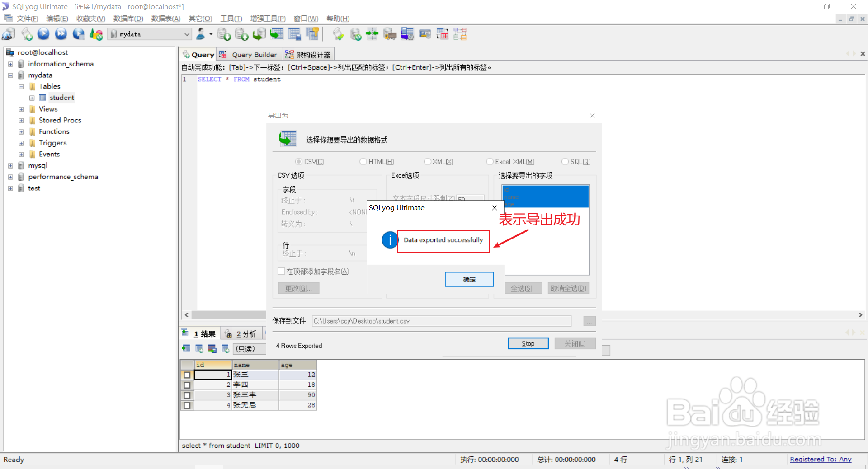Open the new connection toolbar icon
868x469 pixels.
point(9,34)
